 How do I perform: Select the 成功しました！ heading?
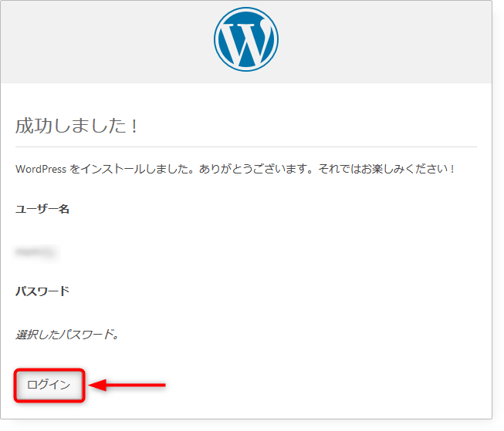pos(76,126)
